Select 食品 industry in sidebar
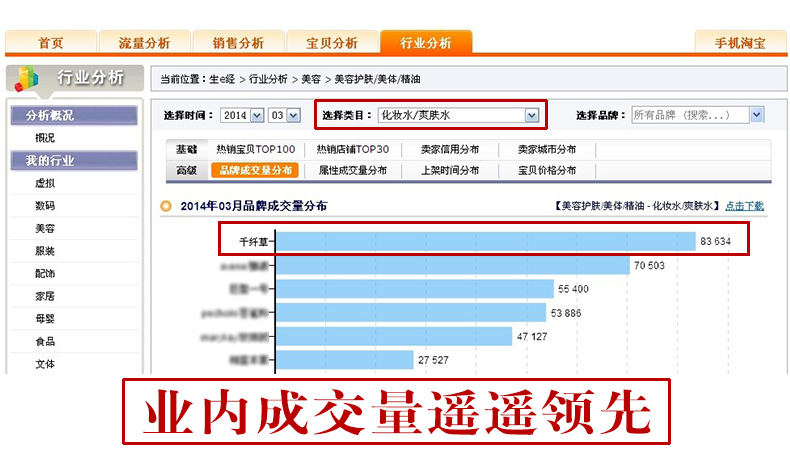This screenshot has width=790, height=451. (x=45, y=341)
